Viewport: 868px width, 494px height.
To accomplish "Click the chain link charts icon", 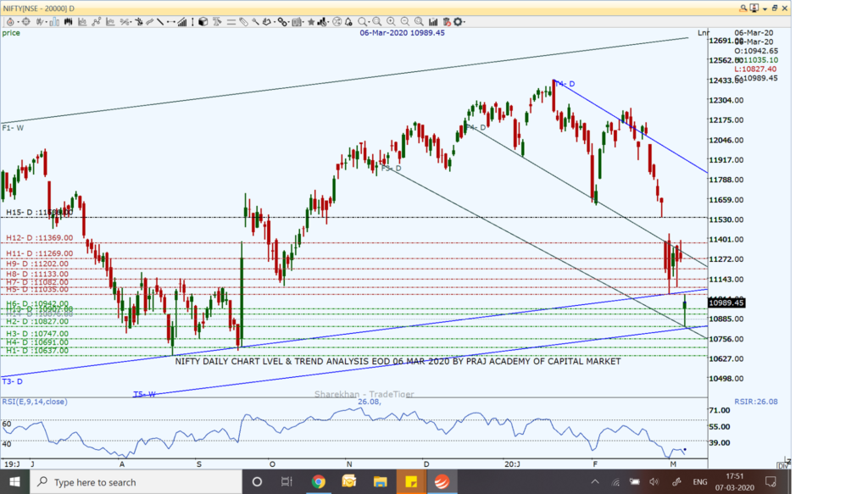I will pos(282,22).
